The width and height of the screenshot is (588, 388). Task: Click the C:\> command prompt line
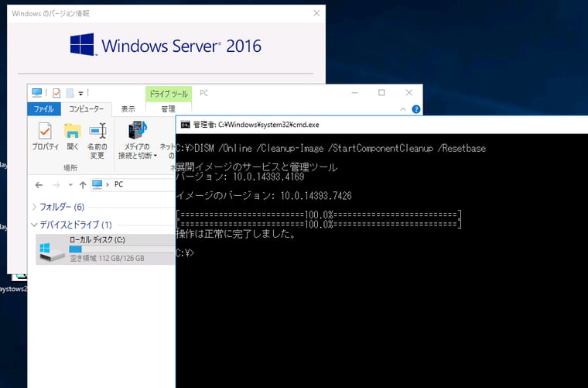185,253
